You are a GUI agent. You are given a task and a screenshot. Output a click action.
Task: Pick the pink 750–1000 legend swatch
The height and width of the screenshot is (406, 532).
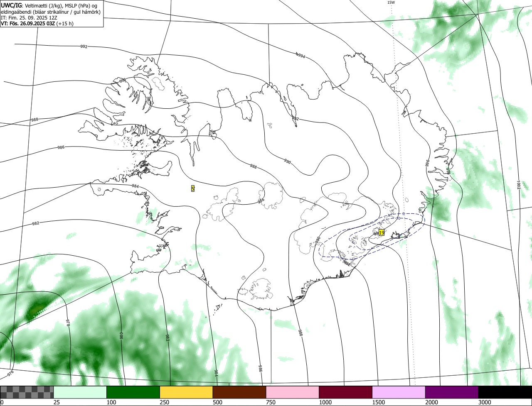[293, 392]
